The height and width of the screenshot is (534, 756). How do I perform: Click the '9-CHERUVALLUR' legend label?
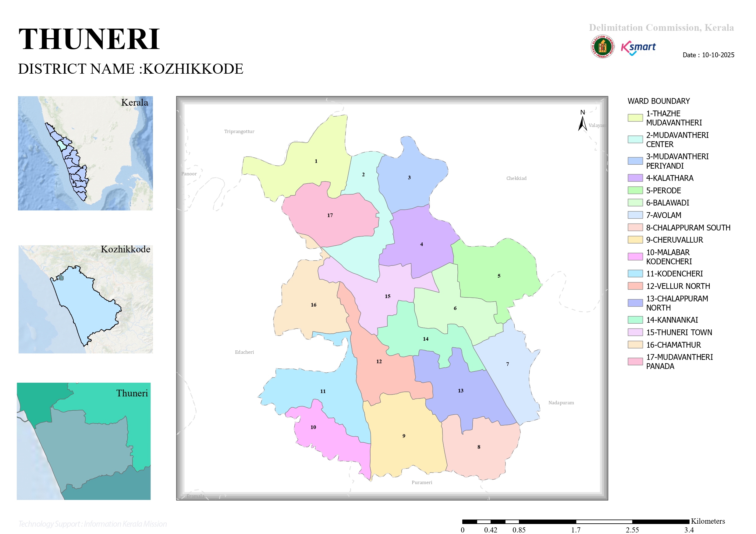[674, 240]
